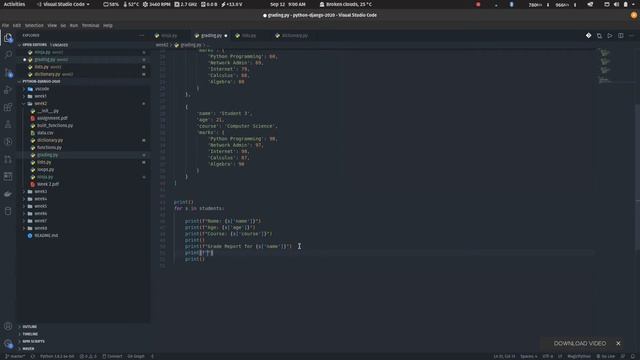Open the Activities overview
Screen dimensions: 640x360
(14, 4)
